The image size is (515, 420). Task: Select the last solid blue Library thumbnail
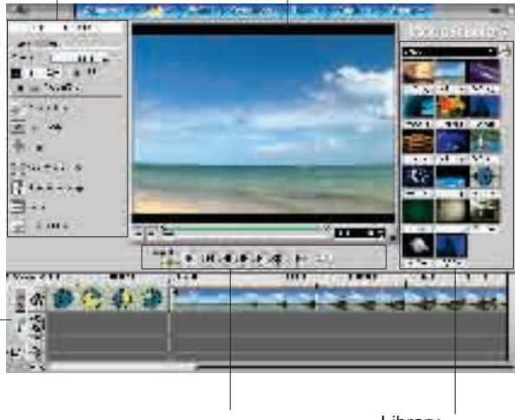pyautogui.click(x=452, y=246)
